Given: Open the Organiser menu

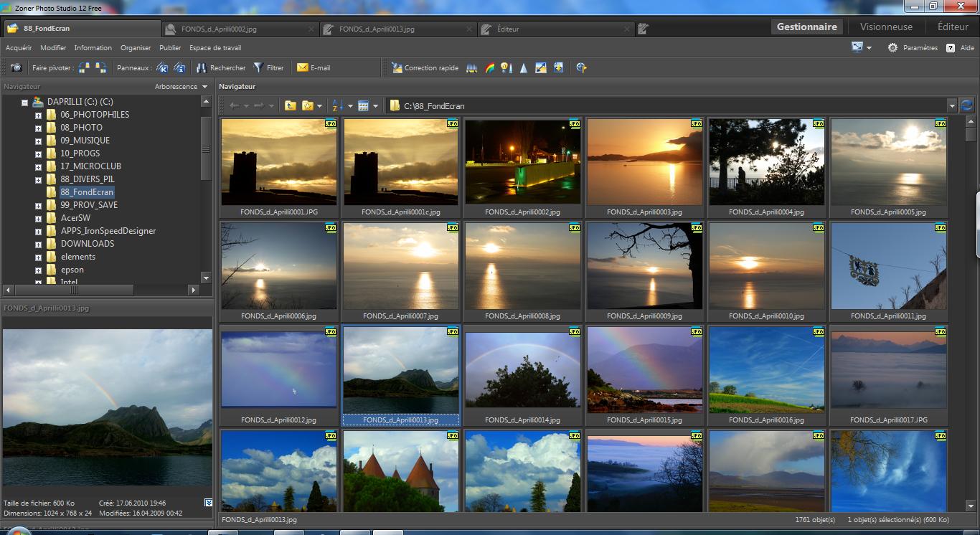Looking at the screenshot, I should click(x=136, y=48).
